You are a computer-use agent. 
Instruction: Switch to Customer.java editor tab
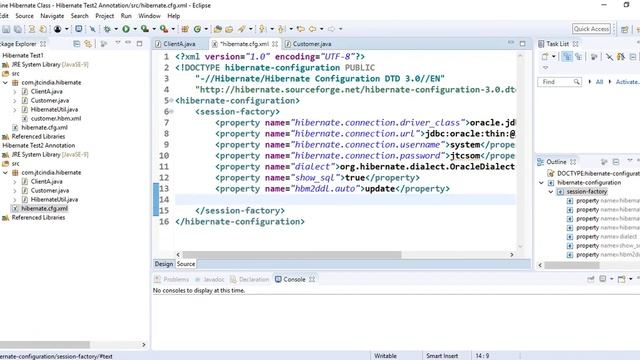pos(308,44)
